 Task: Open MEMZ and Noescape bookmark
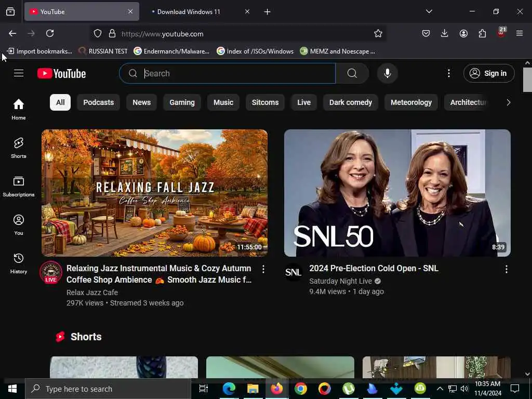(x=338, y=51)
